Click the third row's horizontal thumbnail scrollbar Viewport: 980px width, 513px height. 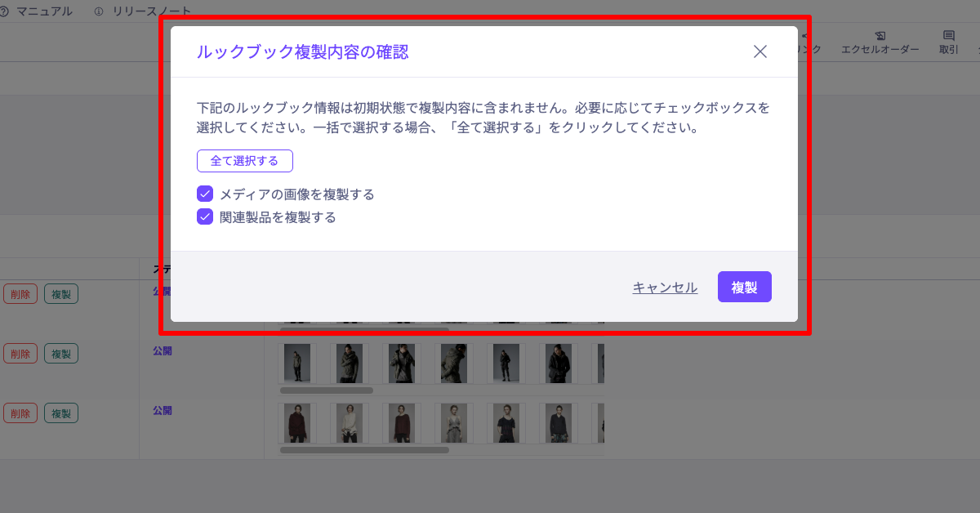pos(364,450)
